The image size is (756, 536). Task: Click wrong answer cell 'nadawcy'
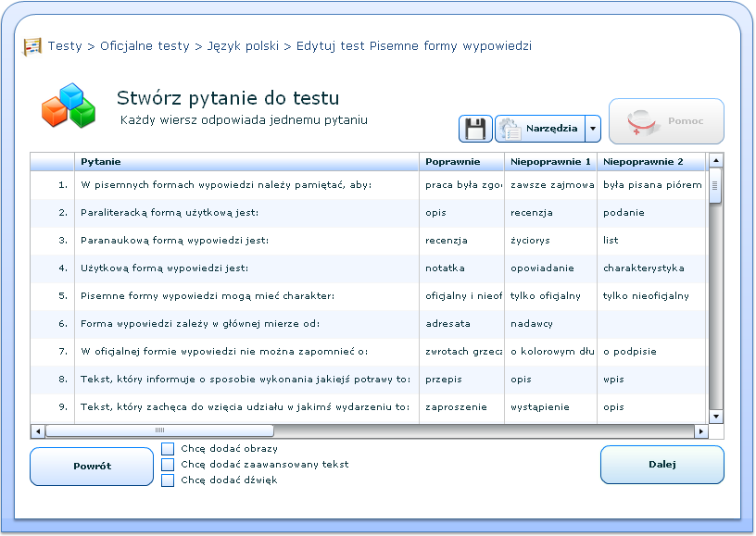[550, 324]
